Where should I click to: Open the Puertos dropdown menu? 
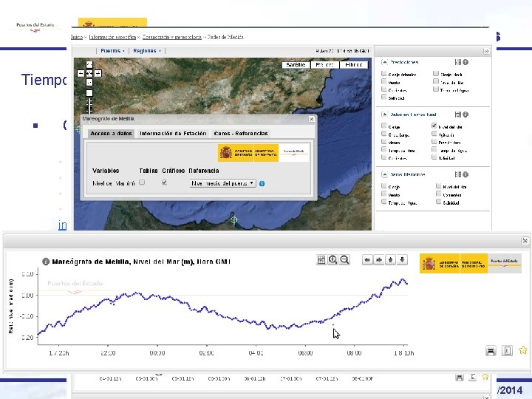(x=112, y=51)
